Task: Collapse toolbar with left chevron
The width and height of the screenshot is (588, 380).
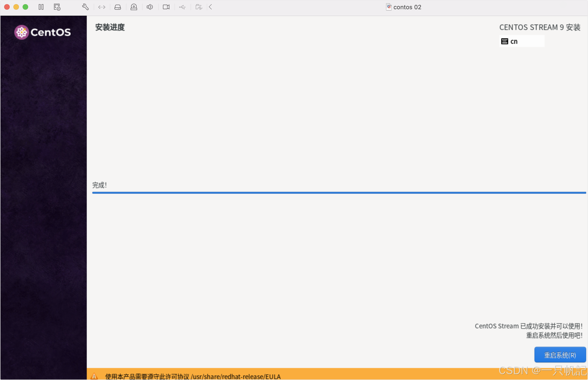Action: (x=210, y=7)
